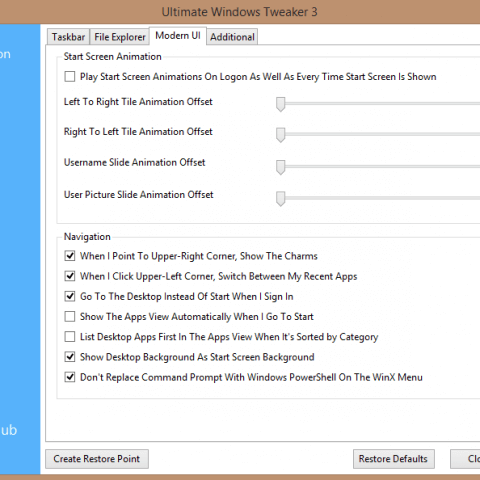Uncheck Show Desktop Background As Start Screen Background
The height and width of the screenshot is (480, 480).
click(x=70, y=357)
